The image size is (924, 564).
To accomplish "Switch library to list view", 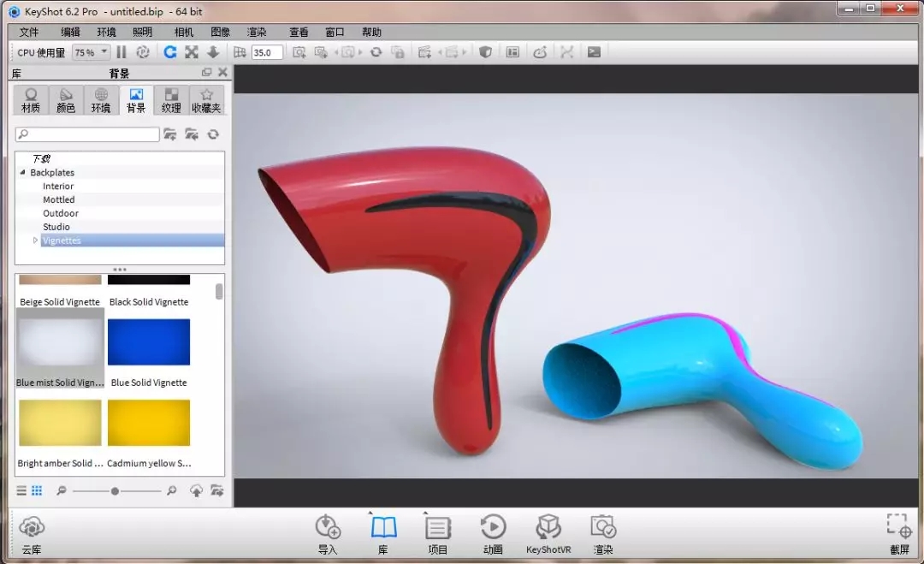I will [21, 490].
